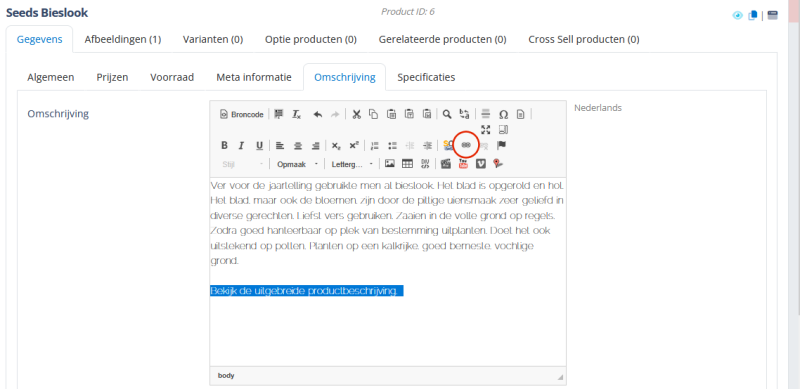Open the Cross Sell producten (0) tab
Image resolution: width=800 pixels, height=389 pixels.
pos(584,39)
